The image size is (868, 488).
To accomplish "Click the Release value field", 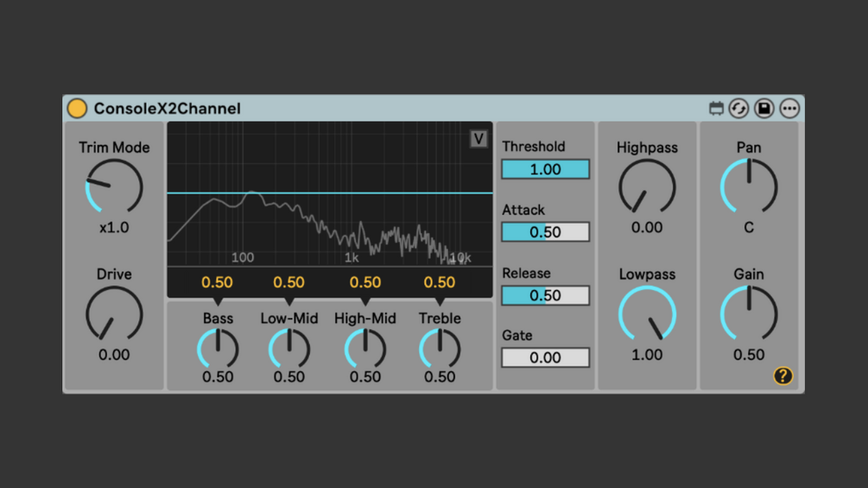I will [x=545, y=295].
